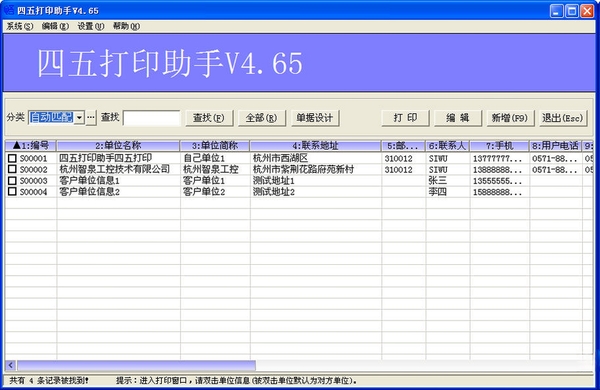Tick checkbox for record S00004
The height and width of the screenshot is (390, 600).
point(13,191)
